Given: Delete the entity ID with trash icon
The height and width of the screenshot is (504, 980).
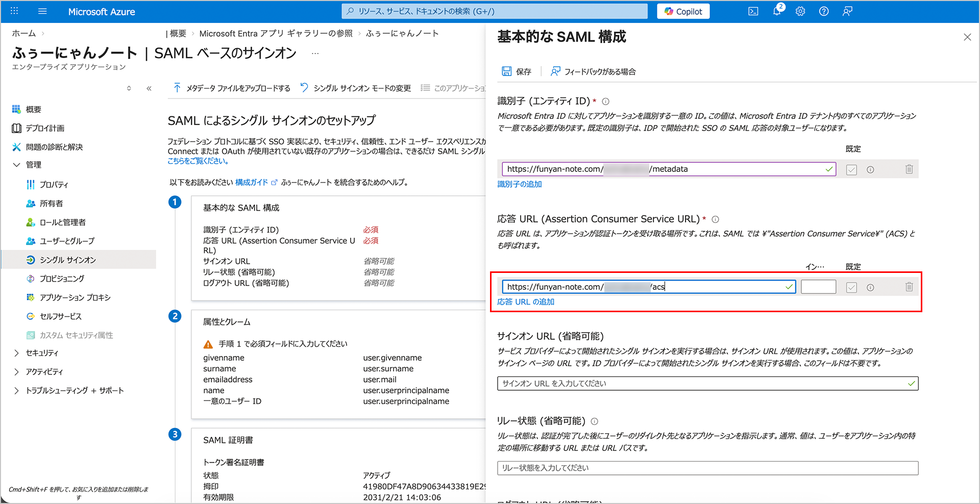Looking at the screenshot, I should pyautogui.click(x=909, y=169).
